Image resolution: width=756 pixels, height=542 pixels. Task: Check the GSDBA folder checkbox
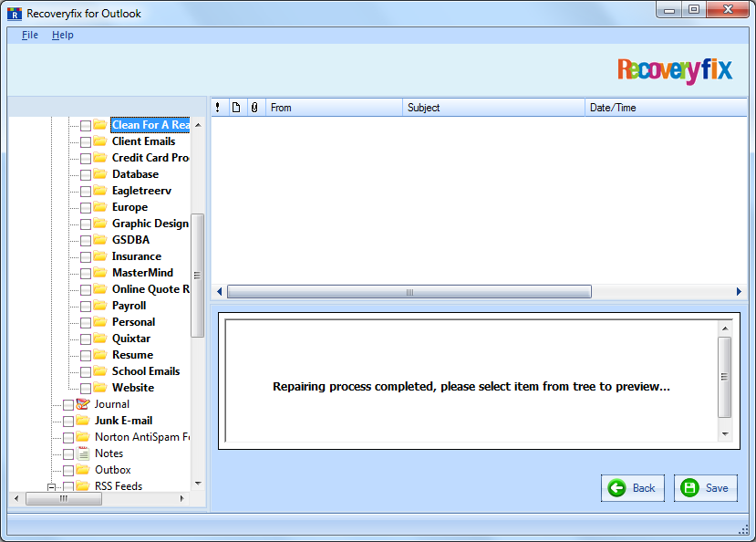pos(86,241)
